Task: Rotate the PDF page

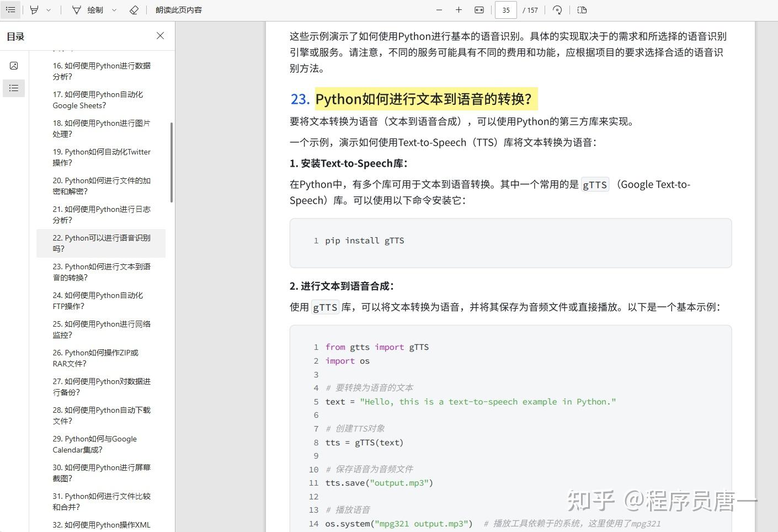Action: [x=557, y=10]
